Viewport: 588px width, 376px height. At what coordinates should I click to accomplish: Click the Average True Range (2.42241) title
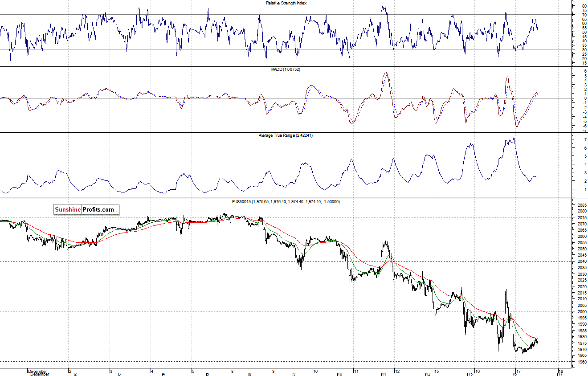coord(286,135)
